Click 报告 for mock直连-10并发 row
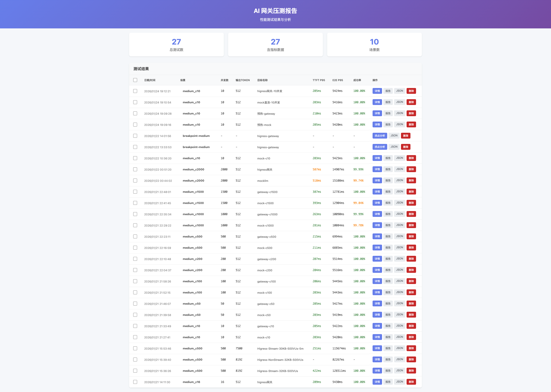The width and height of the screenshot is (551, 392). pyautogui.click(x=388, y=102)
